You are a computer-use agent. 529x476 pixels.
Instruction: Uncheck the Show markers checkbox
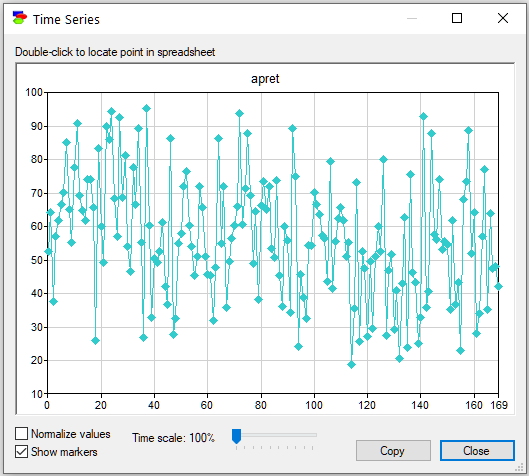21,451
